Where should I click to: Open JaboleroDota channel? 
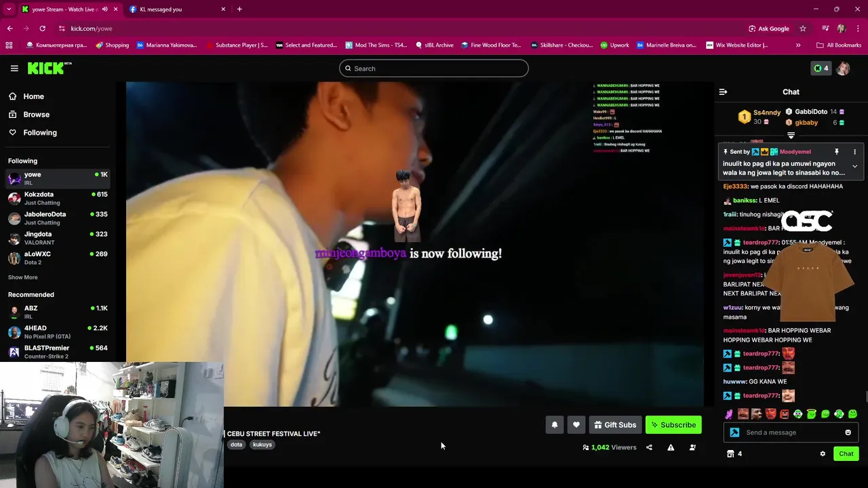[x=58, y=218]
